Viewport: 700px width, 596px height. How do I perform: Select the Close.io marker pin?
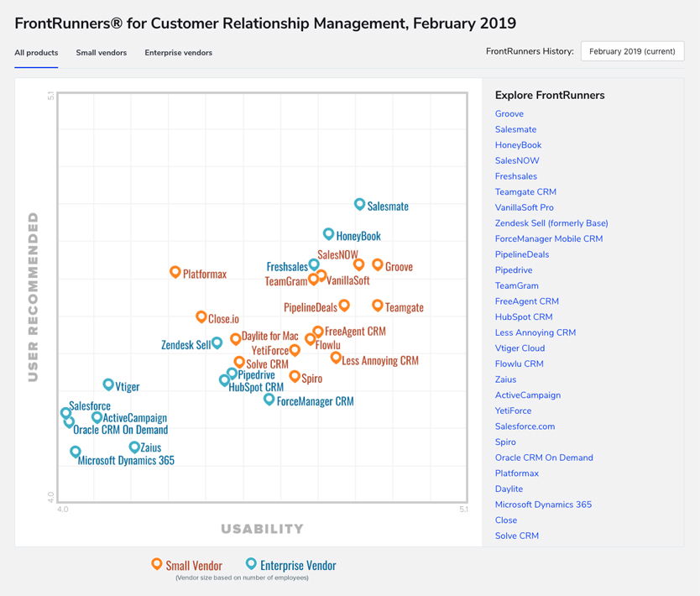[x=201, y=317]
